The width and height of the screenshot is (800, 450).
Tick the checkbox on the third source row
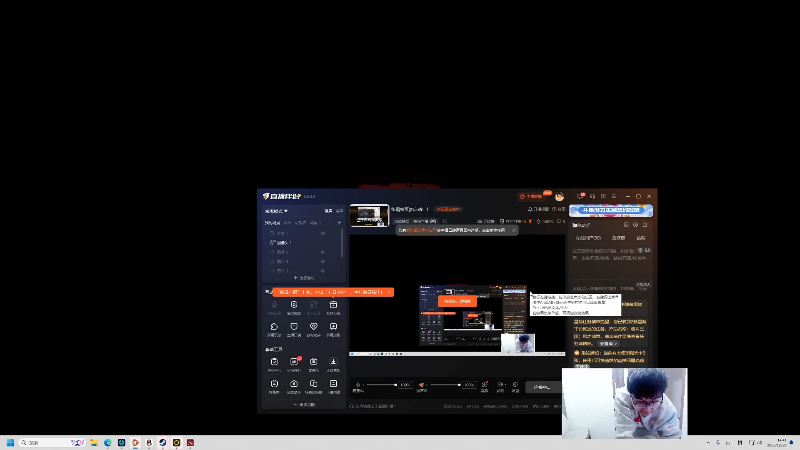pyautogui.click(x=272, y=252)
